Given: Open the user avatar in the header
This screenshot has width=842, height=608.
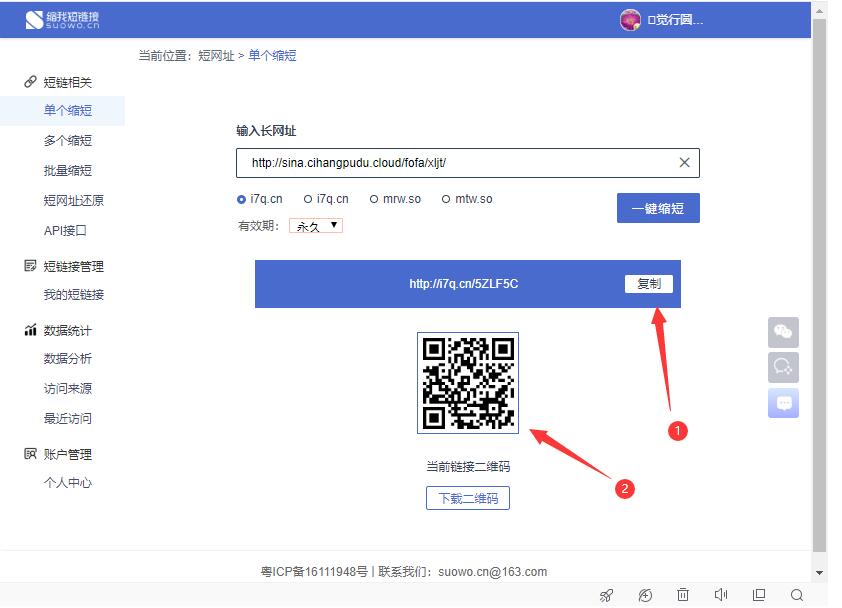Looking at the screenshot, I should point(630,20).
